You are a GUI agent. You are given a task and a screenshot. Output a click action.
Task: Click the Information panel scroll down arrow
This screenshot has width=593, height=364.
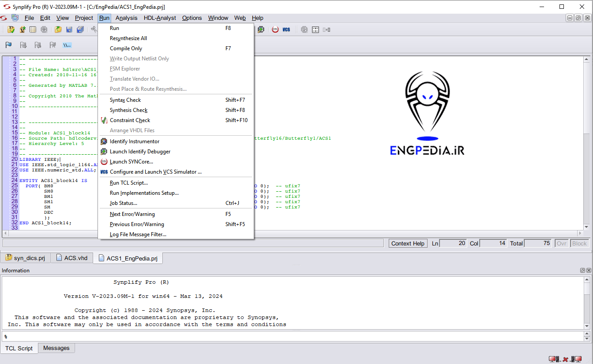click(587, 326)
